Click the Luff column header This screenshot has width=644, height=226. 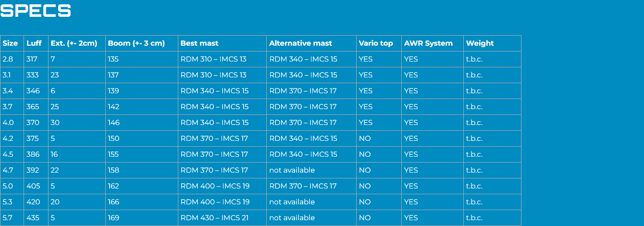click(x=34, y=43)
